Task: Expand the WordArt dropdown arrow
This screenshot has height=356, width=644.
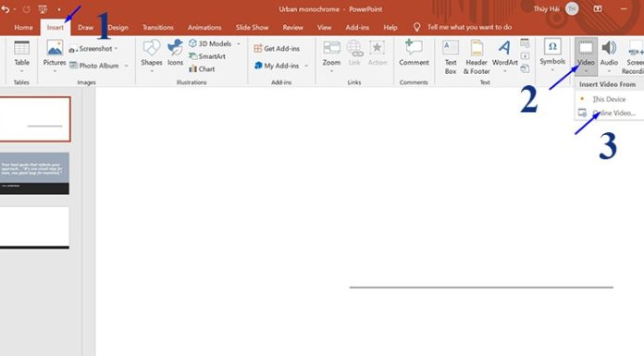Action: (505, 71)
